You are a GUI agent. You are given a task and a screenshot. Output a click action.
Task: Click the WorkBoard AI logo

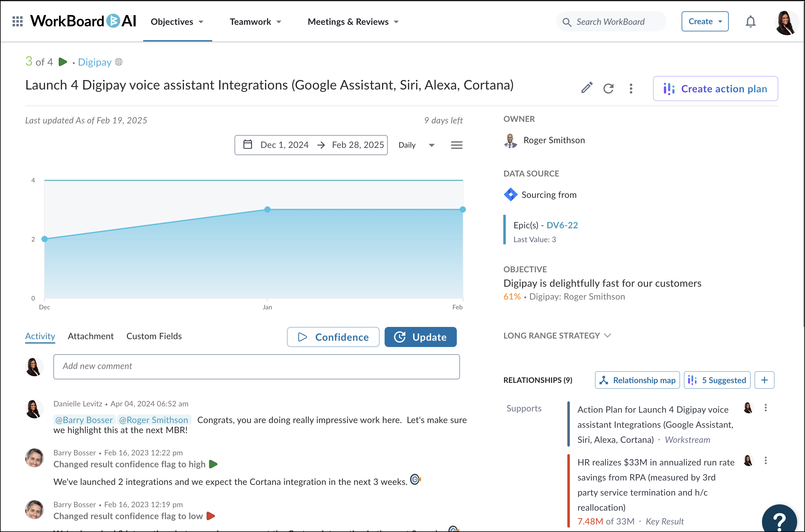(83, 21)
